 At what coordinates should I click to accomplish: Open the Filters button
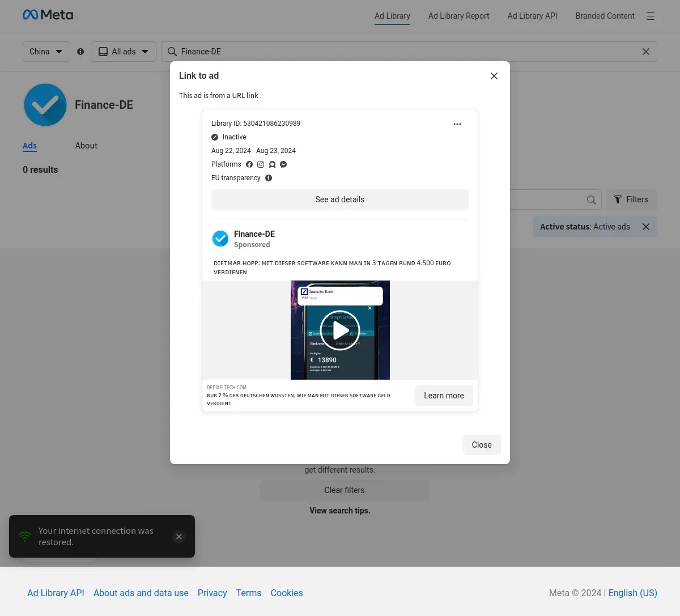[x=631, y=199]
